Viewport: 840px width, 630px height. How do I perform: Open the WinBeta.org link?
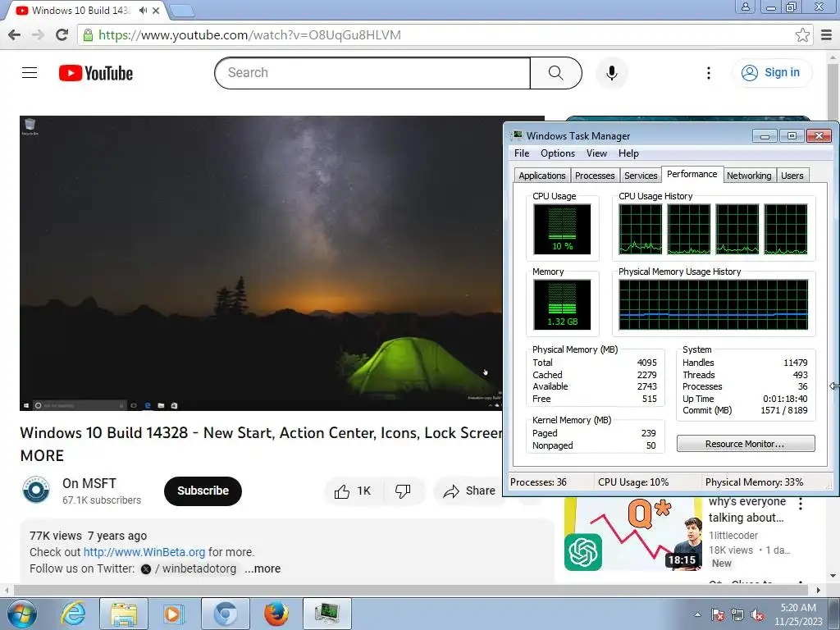tap(144, 552)
